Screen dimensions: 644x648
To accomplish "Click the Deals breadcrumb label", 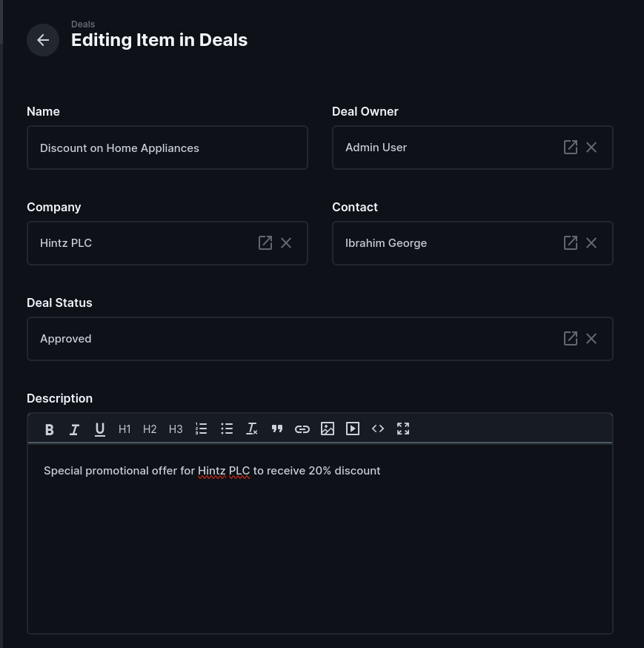I will click(83, 24).
